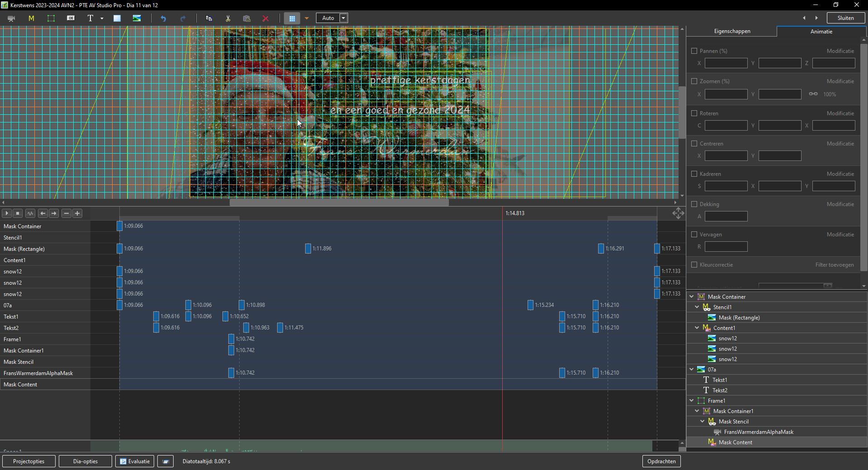Viewport: 868px width, 470px height.
Task: Collapse the Content1 tree node
Action: (697, 328)
